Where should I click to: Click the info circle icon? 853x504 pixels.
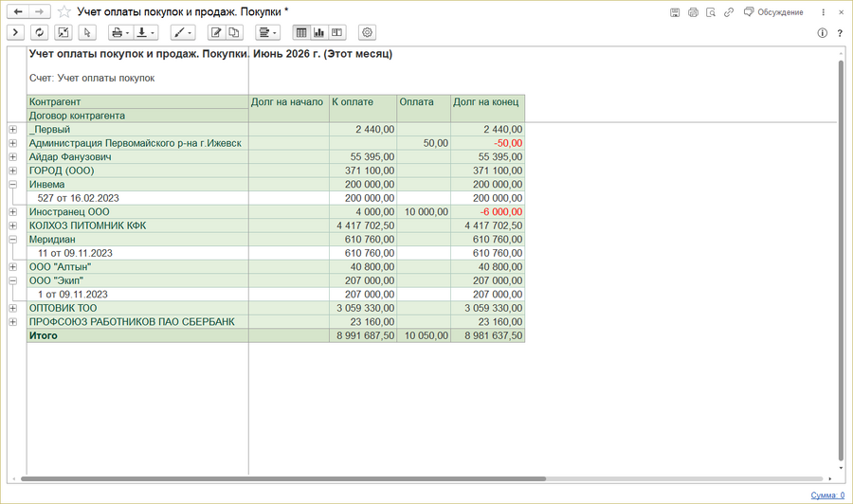(822, 33)
